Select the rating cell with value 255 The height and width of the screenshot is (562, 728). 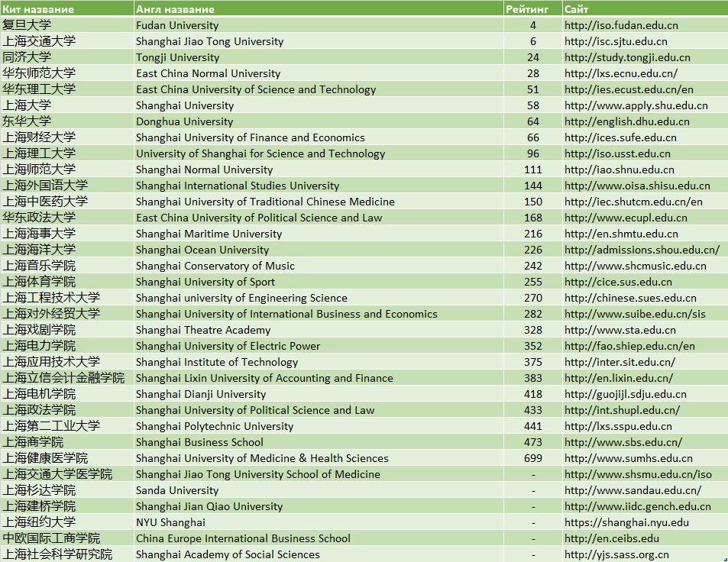coord(533,282)
